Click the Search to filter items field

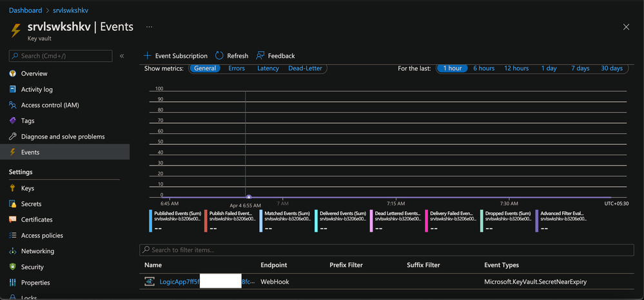click(387, 250)
